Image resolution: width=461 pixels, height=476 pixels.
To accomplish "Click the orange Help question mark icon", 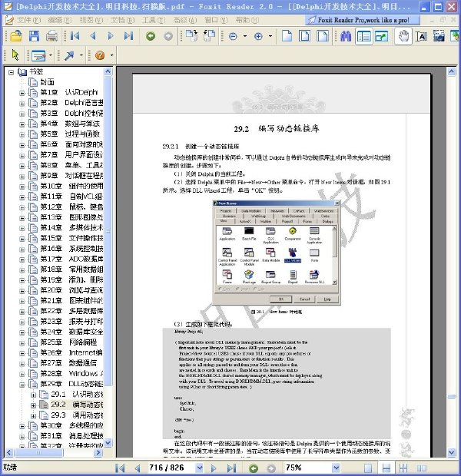I will coord(100,55).
